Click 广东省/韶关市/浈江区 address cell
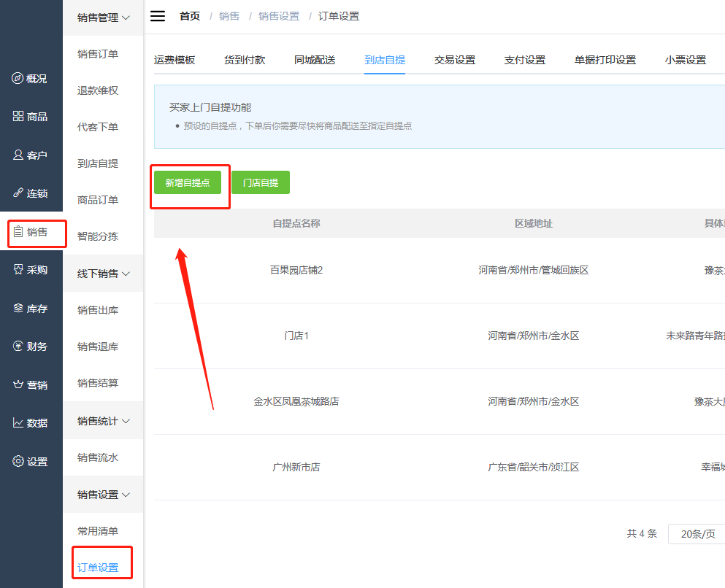Screen dimensions: 725x588 (x=534, y=467)
